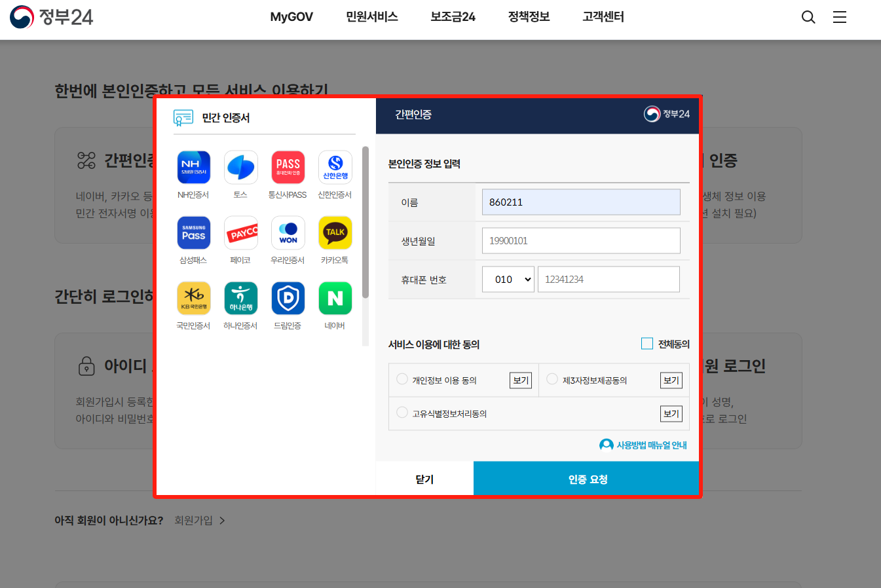Image resolution: width=881 pixels, height=588 pixels.
Task: Click the phone number input field
Action: pyautogui.click(x=609, y=279)
